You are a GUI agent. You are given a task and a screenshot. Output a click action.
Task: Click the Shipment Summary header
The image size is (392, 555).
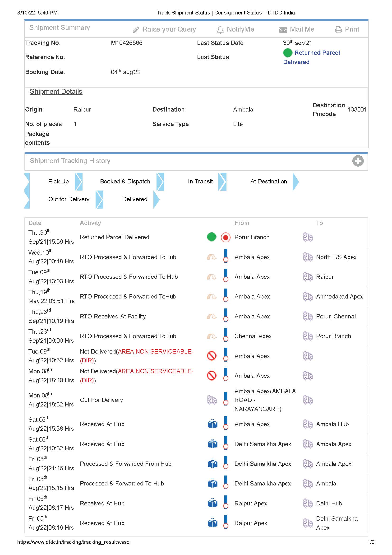pos(60,28)
